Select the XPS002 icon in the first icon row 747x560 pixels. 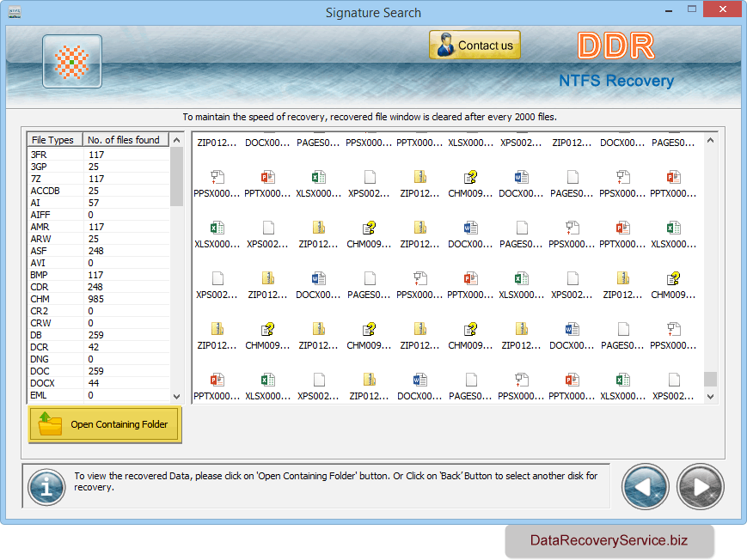pos(370,178)
